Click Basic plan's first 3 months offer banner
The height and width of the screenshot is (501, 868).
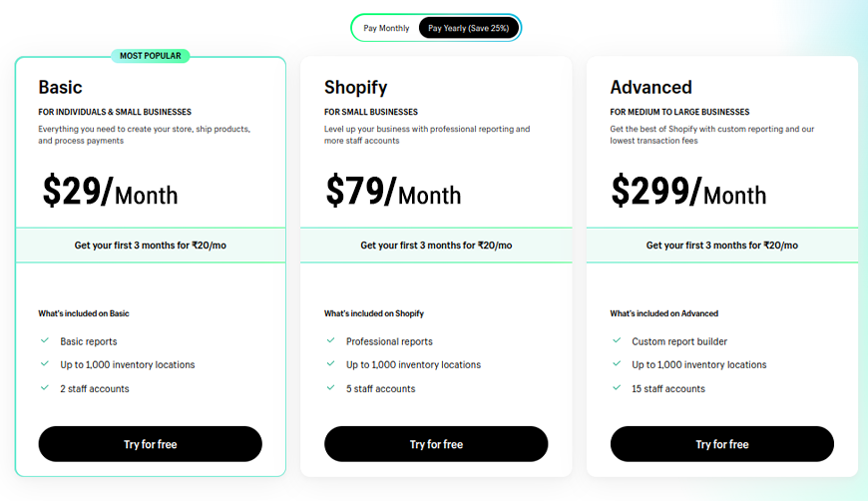click(151, 246)
